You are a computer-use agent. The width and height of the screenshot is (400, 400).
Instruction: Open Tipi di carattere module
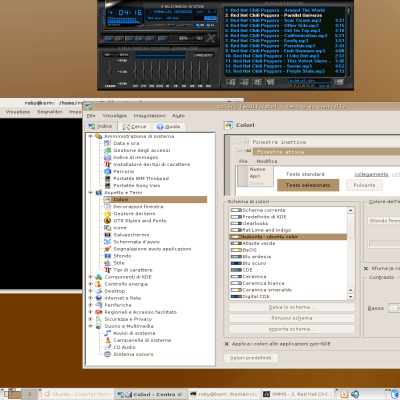coord(128,270)
